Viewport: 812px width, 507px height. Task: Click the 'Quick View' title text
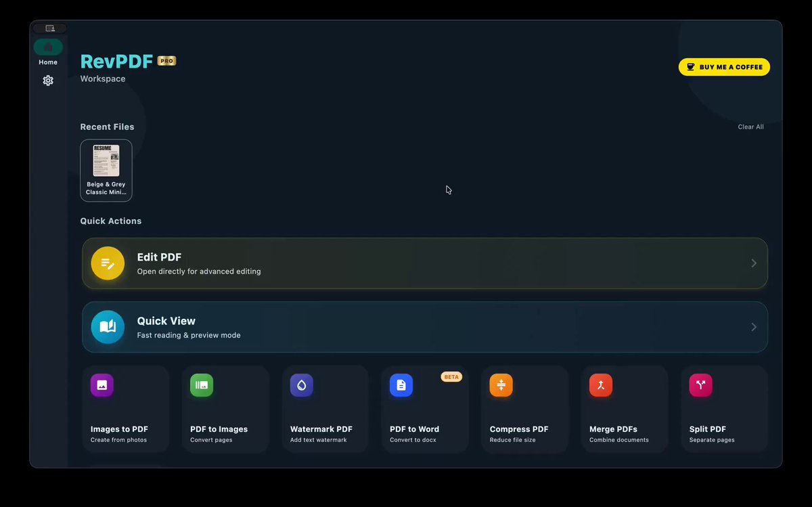[166, 321]
